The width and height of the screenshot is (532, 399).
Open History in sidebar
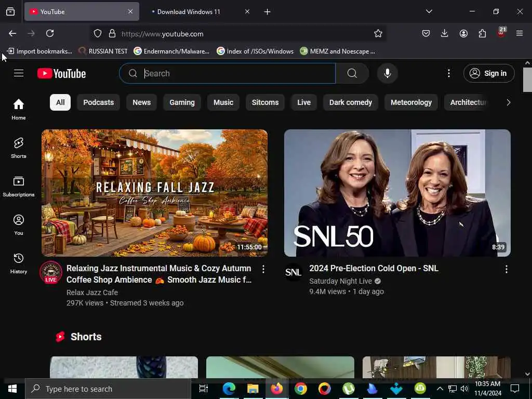19,263
